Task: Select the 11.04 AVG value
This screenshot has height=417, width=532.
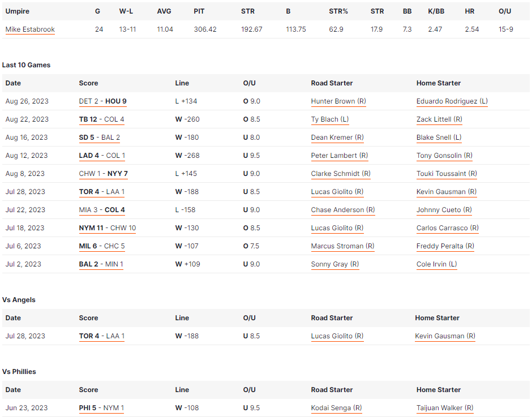Action: (165, 29)
